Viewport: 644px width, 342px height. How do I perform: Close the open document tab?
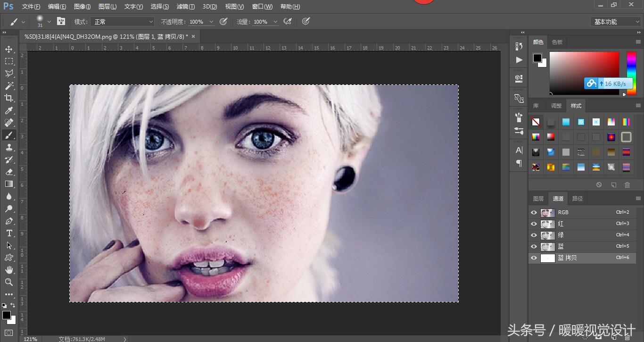pyautogui.click(x=193, y=36)
